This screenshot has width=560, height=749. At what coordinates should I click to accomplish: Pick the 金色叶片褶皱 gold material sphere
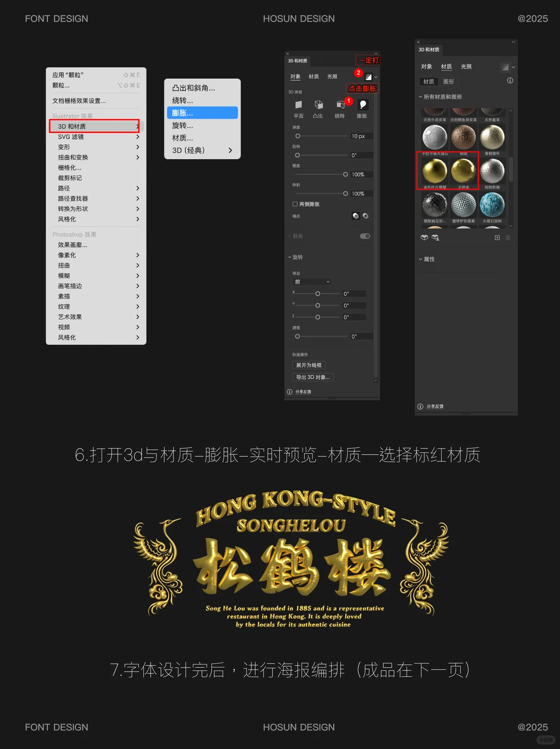(435, 171)
